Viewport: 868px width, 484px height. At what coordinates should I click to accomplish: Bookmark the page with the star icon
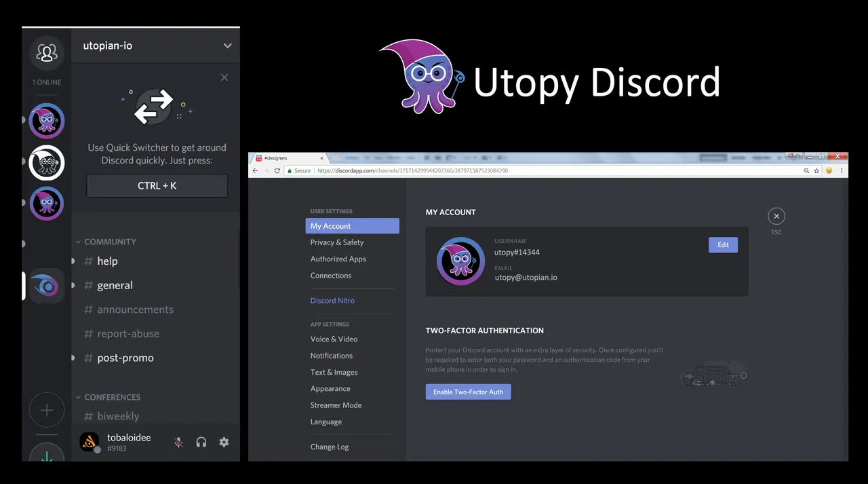pos(816,171)
